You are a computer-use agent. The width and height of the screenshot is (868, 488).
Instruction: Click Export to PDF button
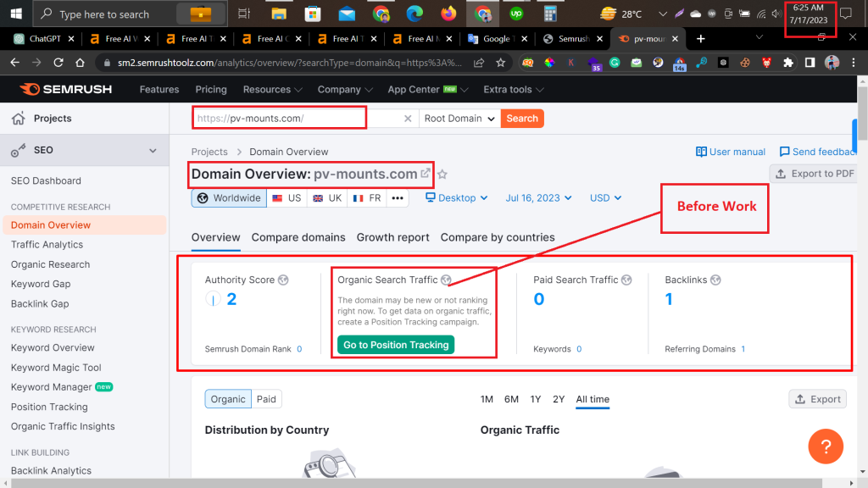tap(815, 174)
